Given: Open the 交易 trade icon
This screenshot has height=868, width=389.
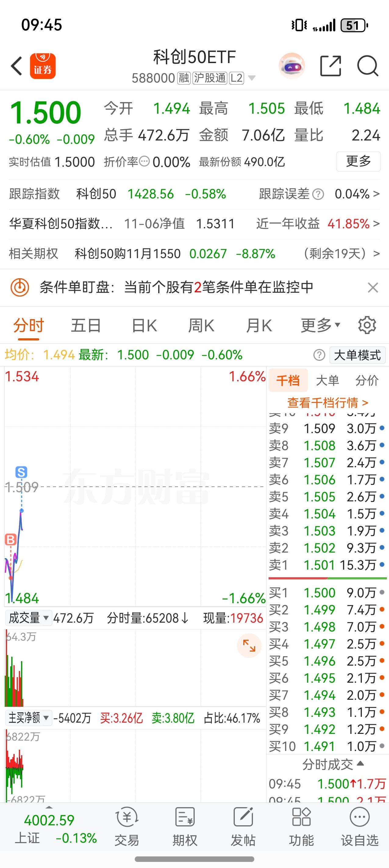Looking at the screenshot, I should click(x=127, y=827).
